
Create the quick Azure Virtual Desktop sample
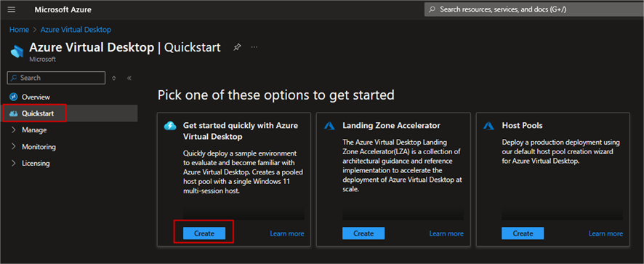(204, 233)
